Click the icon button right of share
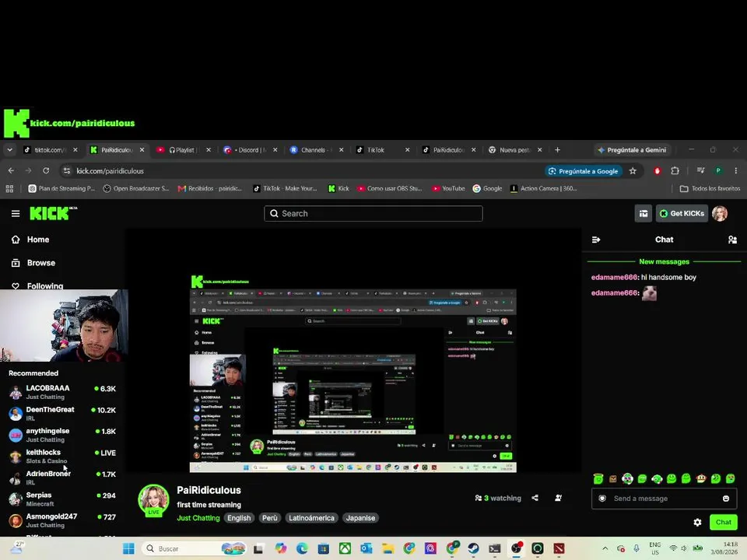This screenshot has height=560, width=747. pyautogui.click(x=559, y=498)
